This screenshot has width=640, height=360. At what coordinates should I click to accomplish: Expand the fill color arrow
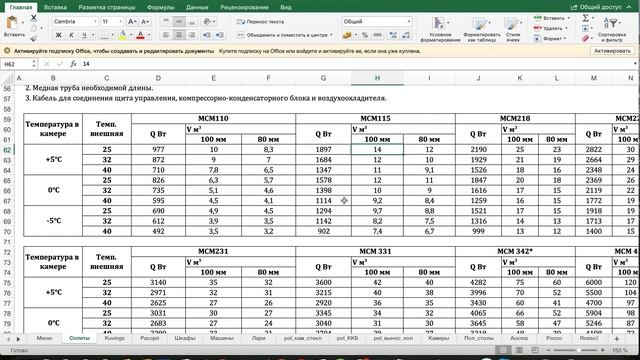(131, 35)
